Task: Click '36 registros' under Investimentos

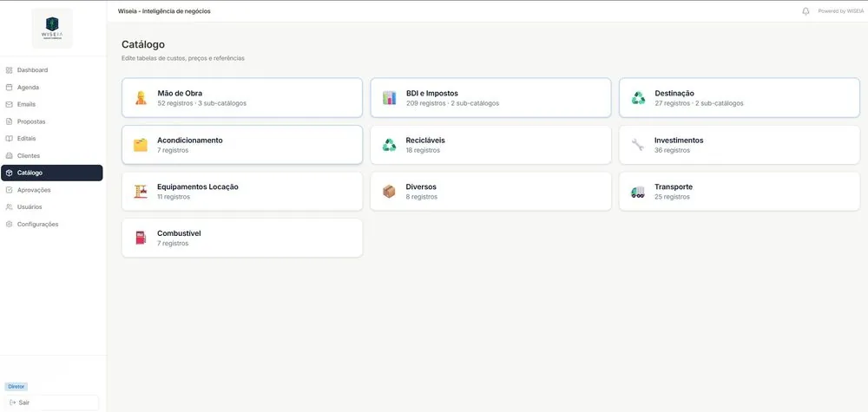Action: point(672,150)
